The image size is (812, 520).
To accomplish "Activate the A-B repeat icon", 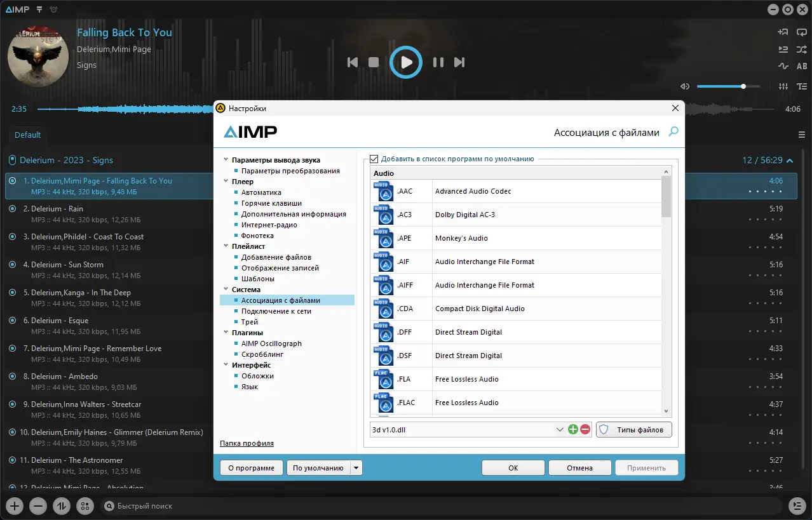I will (x=802, y=66).
